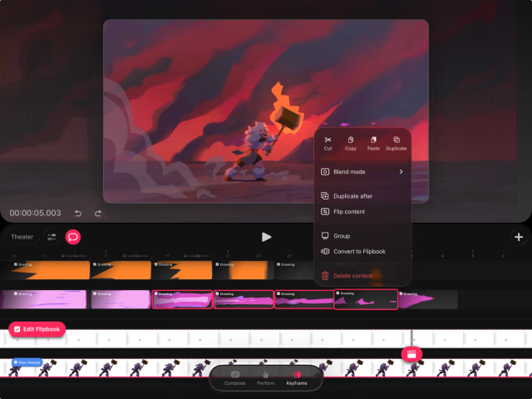Expand Blend mode via its chevron arrow

(401, 172)
